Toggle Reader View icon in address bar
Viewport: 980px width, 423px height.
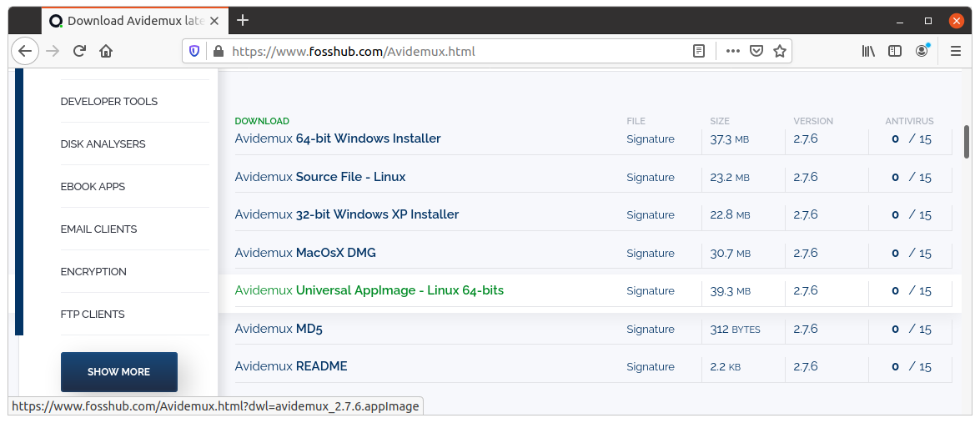click(699, 51)
